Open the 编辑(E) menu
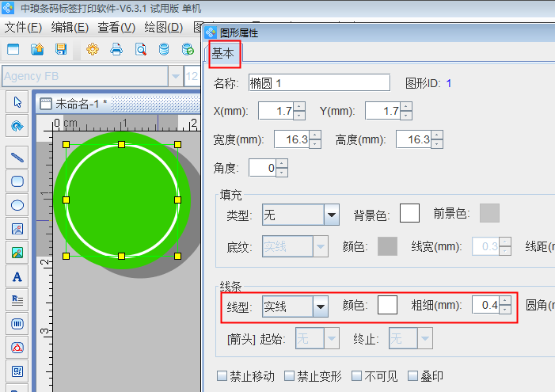Screen dimensions: 555x392 [x=70, y=27]
